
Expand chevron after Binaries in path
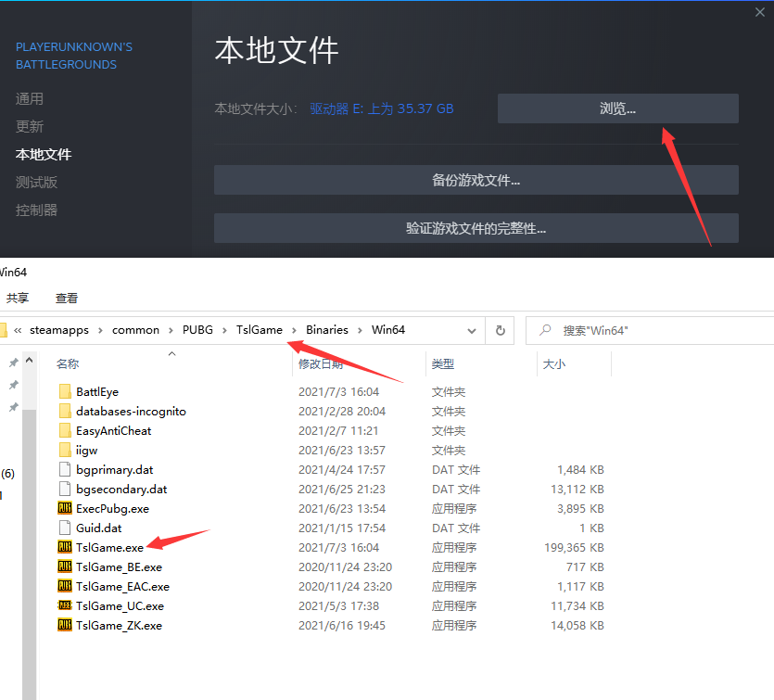tap(360, 330)
